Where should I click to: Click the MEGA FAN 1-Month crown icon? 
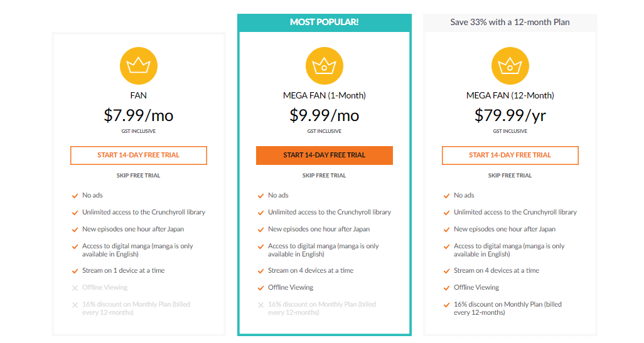325,66
